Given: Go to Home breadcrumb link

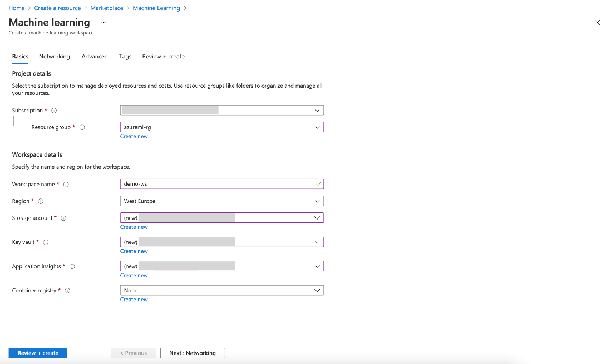Looking at the screenshot, I should (16, 8).
